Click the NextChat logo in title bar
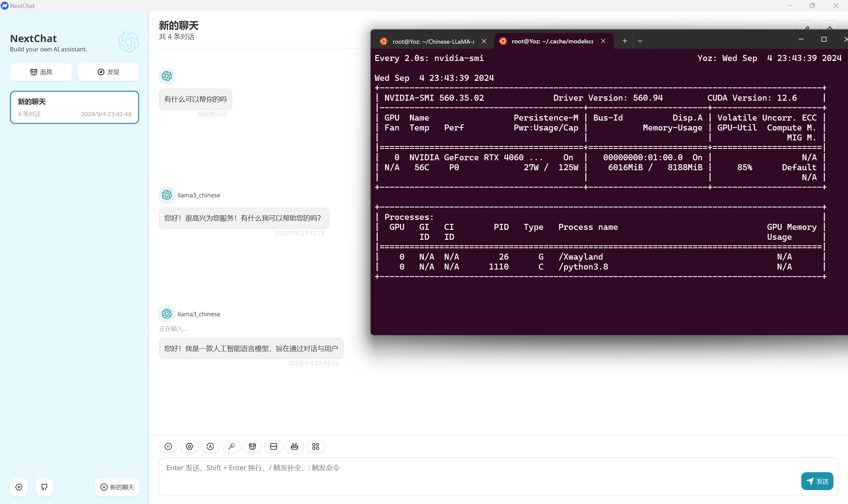Viewport: 848px width, 504px height. (x=5, y=5)
